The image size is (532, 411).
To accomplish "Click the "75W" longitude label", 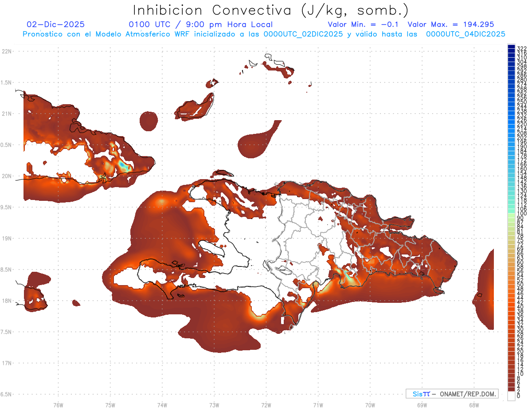I will click(x=110, y=405).
